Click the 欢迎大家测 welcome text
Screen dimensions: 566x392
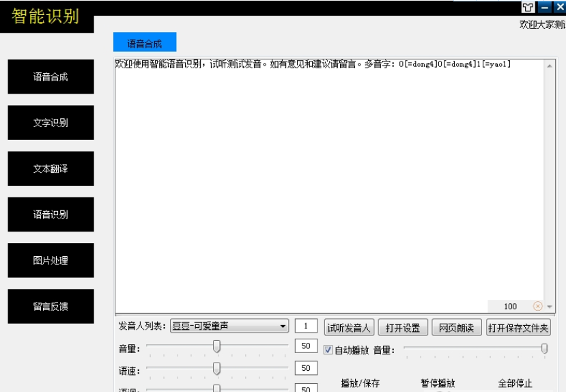[543, 25]
